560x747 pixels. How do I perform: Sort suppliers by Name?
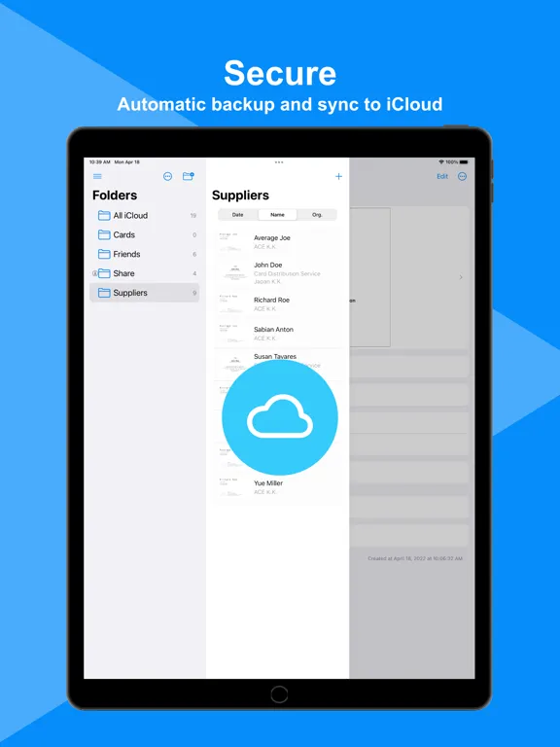pos(277,215)
